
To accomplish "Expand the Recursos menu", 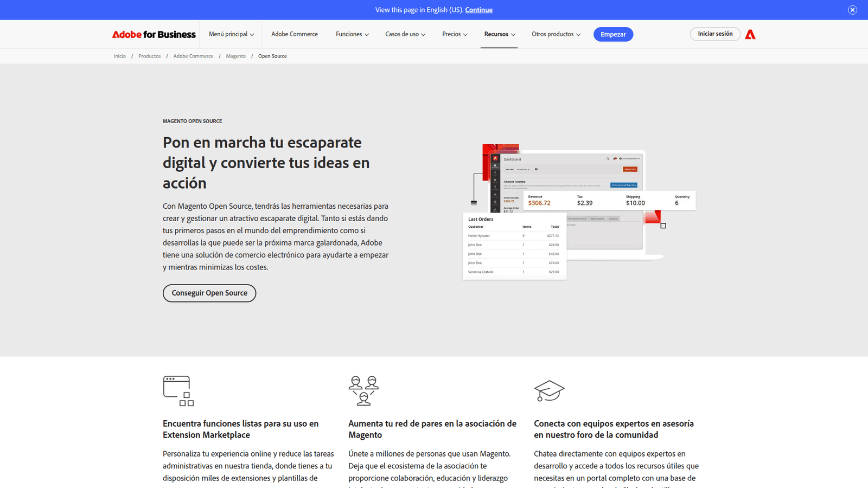I will (x=500, y=34).
